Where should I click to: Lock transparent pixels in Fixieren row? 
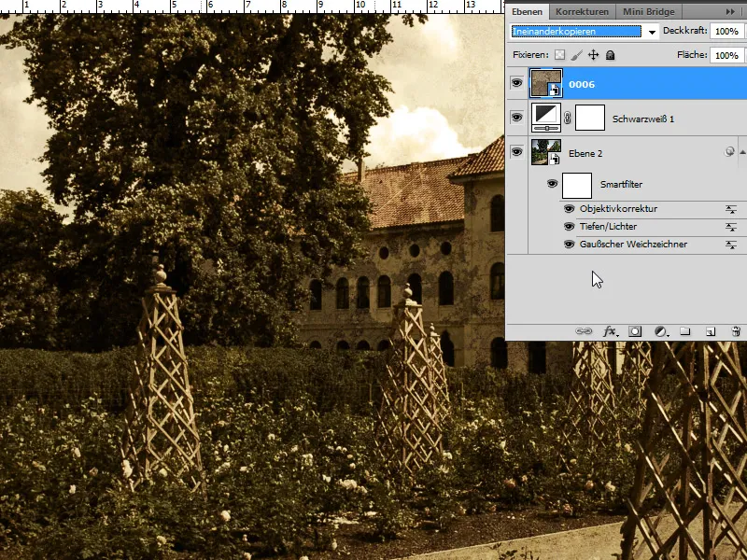tap(559, 55)
